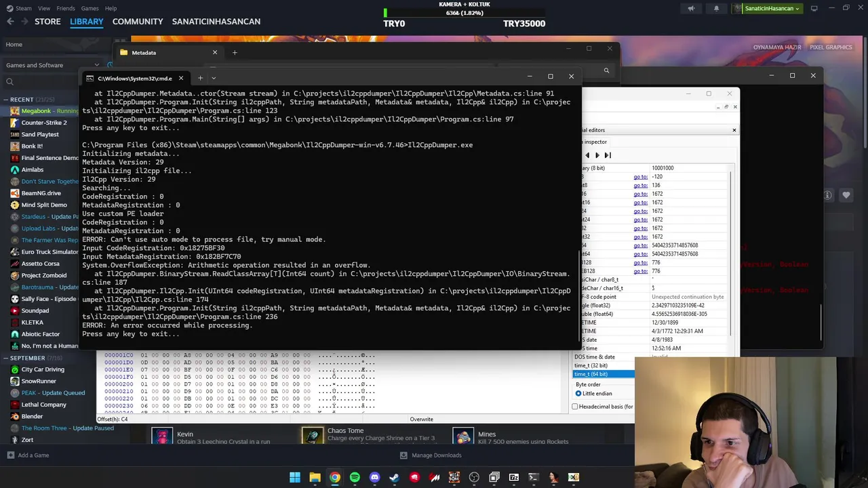Click the Megabonk game taskbar icon

tap(454, 477)
